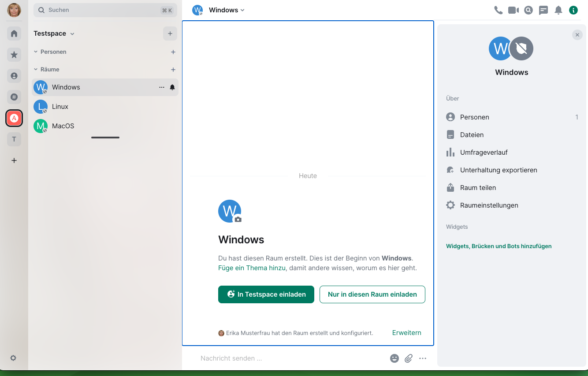This screenshot has width=588, height=376.
Task: Start a video call
Action: 514,10
